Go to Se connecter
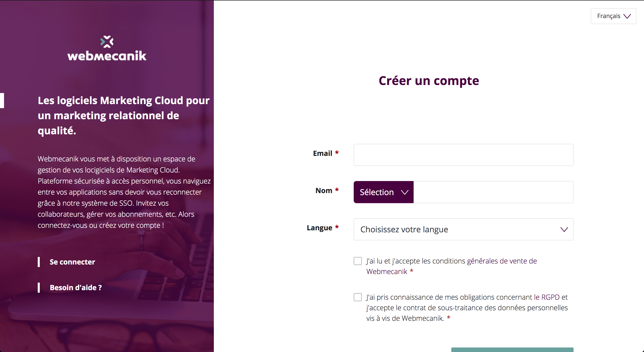Screen dimensions: 644x352 point(72,262)
